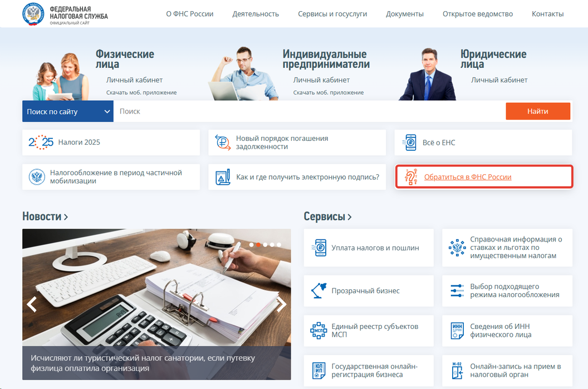Click the Federal Tax Service logo emblem
The width and height of the screenshot is (588, 389).
tap(33, 14)
